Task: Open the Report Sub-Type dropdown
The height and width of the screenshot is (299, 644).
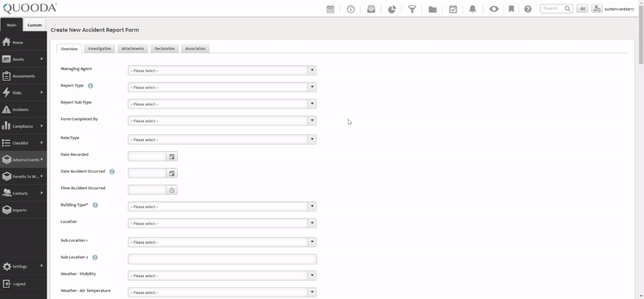Action: tap(222, 104)
